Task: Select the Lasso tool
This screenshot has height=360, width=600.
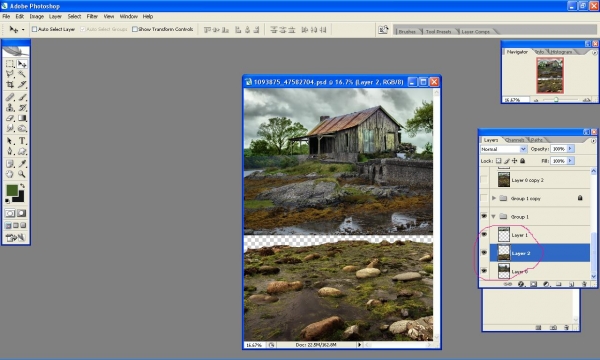Action: (x=10, y=74)
